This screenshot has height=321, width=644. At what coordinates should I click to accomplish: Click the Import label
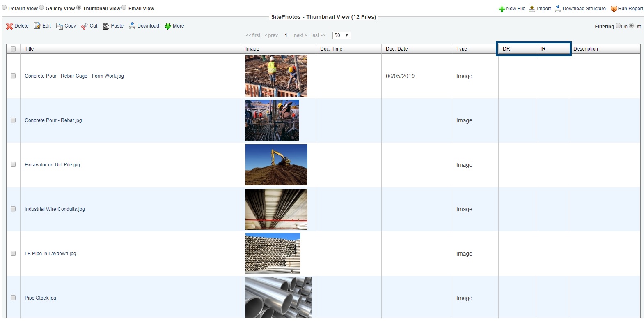pyautogui.click(x=544, y=9)
